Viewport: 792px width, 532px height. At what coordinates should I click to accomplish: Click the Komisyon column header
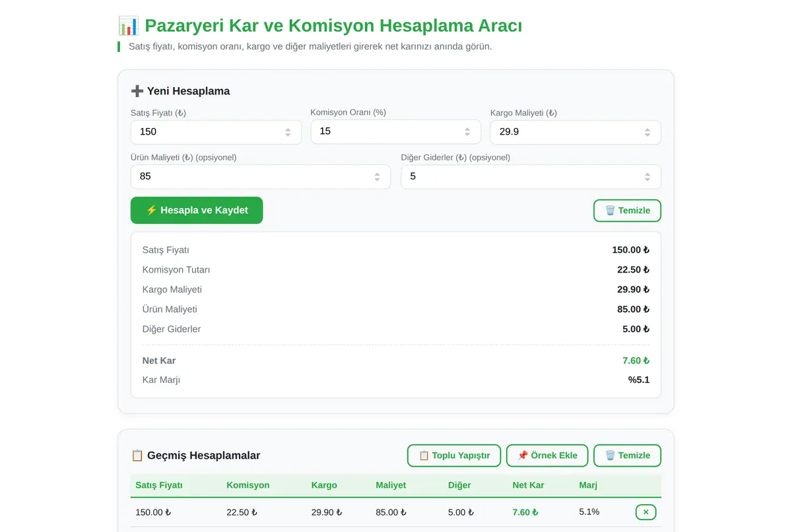(248, 485)
